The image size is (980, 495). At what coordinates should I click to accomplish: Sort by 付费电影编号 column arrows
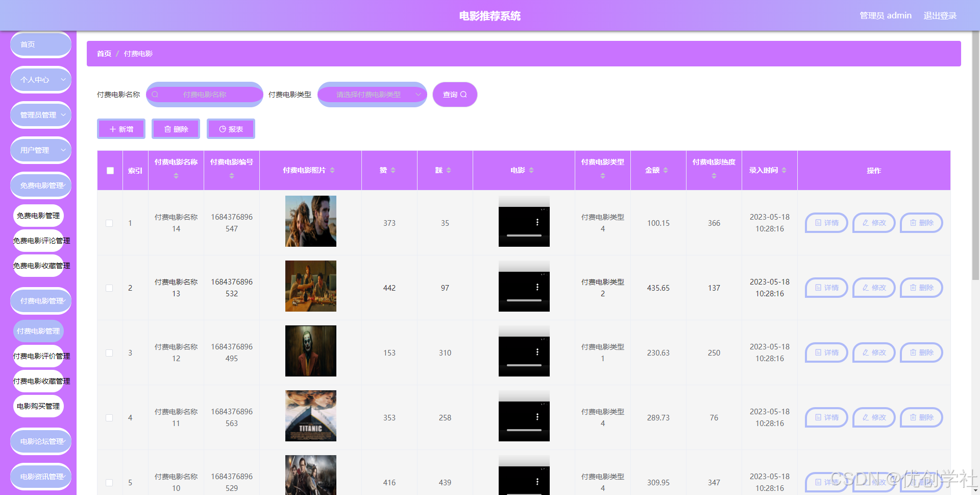pyautogui.click(x=232, y=176)
